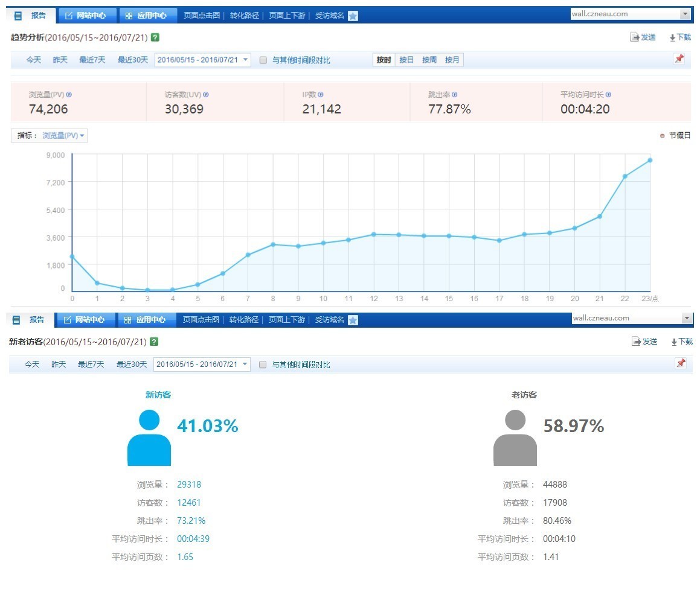The width and height of the screenshot is (700, 589).
Task: Open the green help icon next to the 新老访客 title
Action: coord(154,342)
